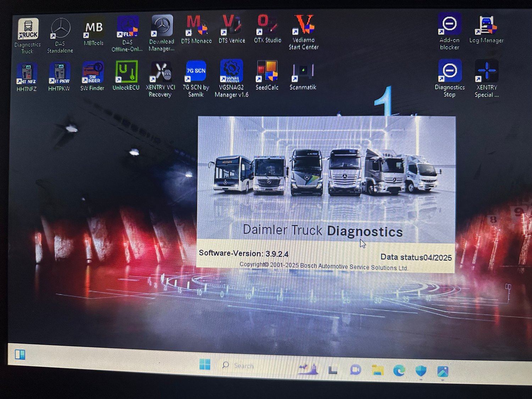
Task: Select the VGSNAG2 Manager v1.6 icon
Action: coord(232,78)
